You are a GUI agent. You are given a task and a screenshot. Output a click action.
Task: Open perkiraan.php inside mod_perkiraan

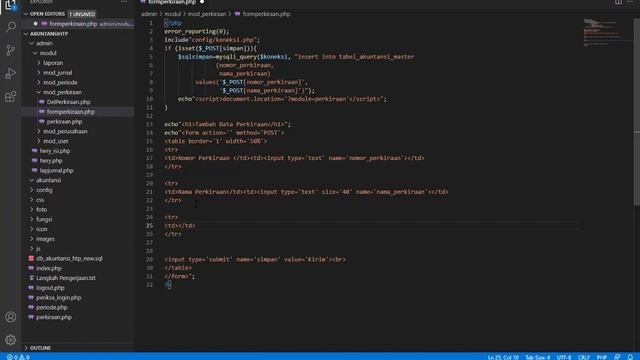pos(64,122)
